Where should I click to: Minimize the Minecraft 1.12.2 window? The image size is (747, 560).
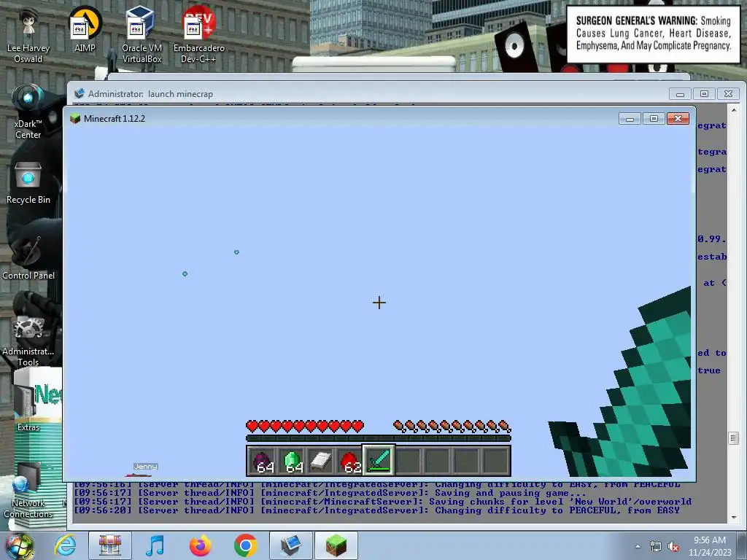pyautogui.click(x=630, y=119)
